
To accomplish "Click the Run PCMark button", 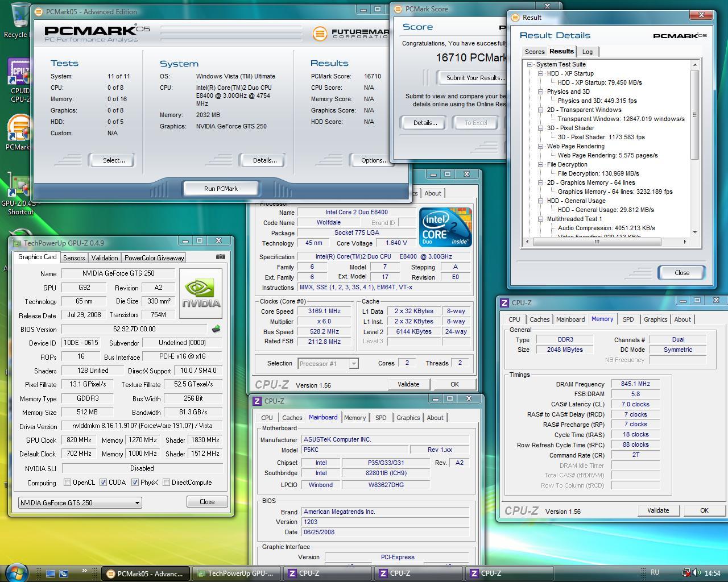I will pyautogui.click(x=221, y=189).
